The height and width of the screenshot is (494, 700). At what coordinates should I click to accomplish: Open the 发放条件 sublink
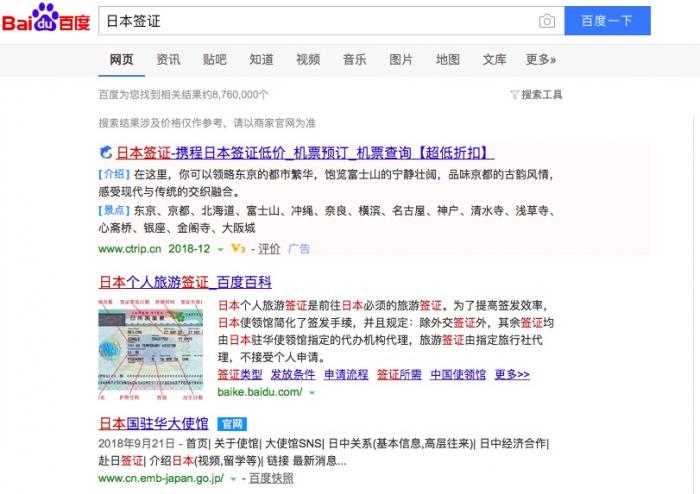(x=293, y=374)
